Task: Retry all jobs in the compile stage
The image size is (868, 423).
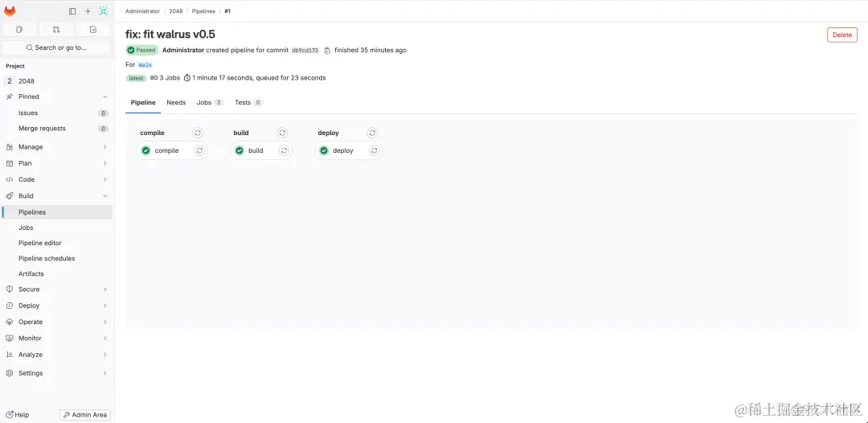Action: (x=198, y=133)
